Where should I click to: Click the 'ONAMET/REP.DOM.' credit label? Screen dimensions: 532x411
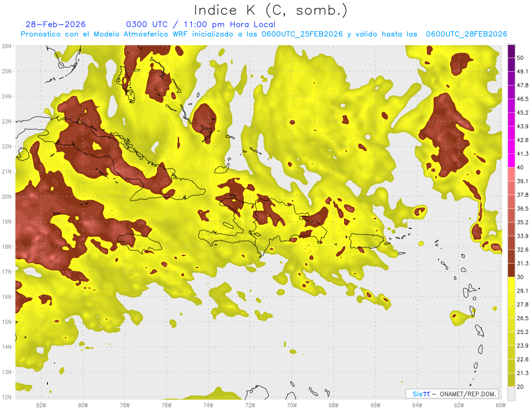(x=467, y=394)
